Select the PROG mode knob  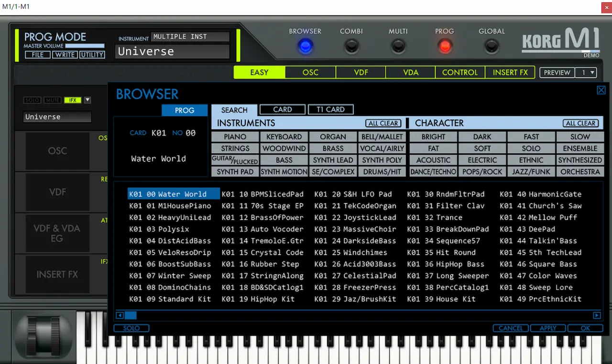coord(445,46)
